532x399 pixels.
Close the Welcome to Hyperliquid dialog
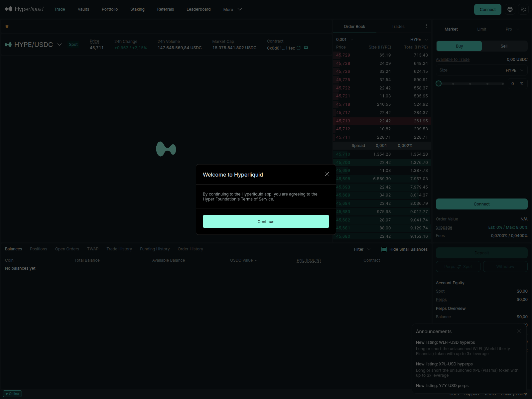(327, 175)
